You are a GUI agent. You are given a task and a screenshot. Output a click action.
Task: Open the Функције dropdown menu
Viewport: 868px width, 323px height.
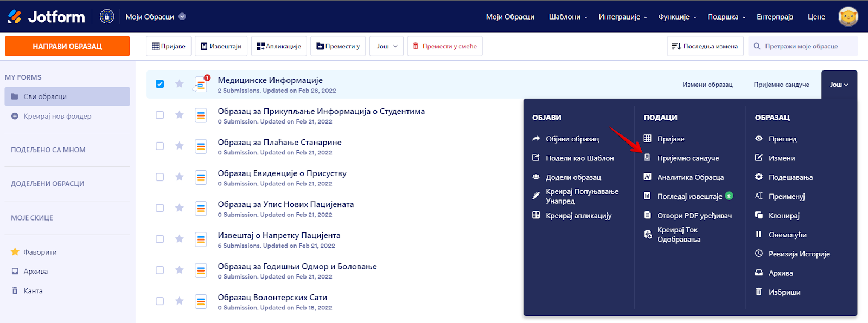point(677,17)
